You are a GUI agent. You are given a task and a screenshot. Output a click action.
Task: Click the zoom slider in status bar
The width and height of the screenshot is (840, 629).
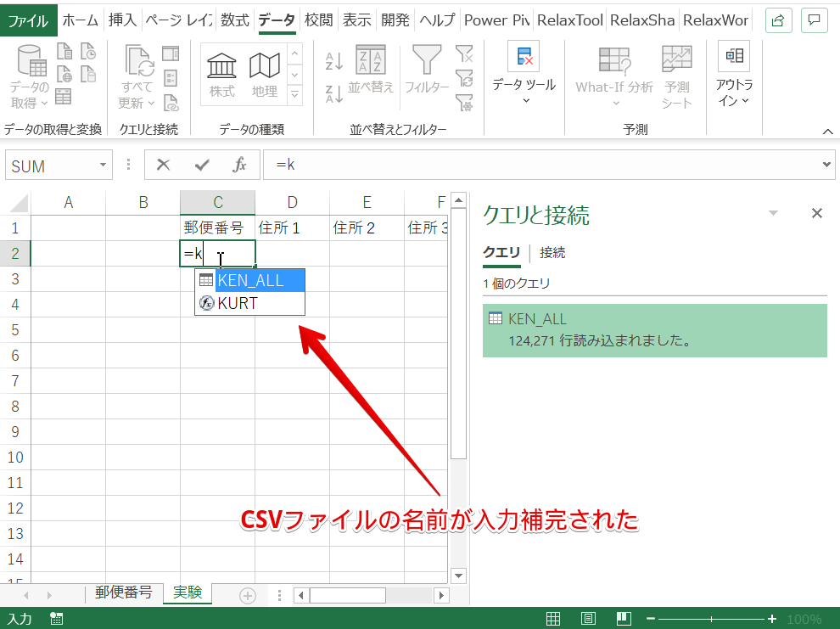click(x=711, y=619)
